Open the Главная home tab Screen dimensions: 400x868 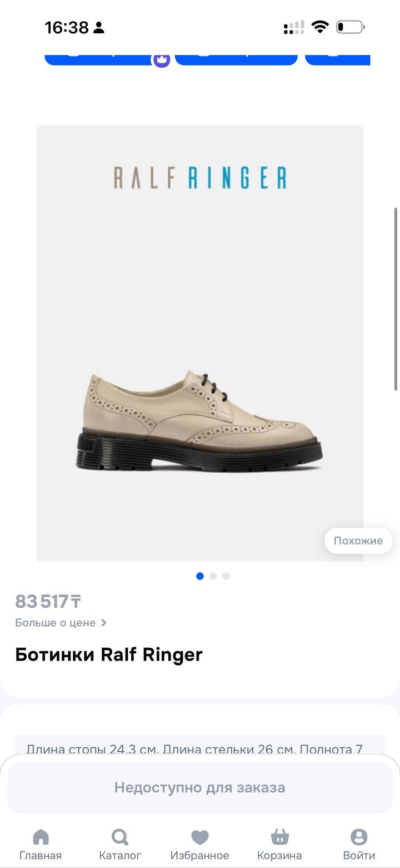click(41, 844)
